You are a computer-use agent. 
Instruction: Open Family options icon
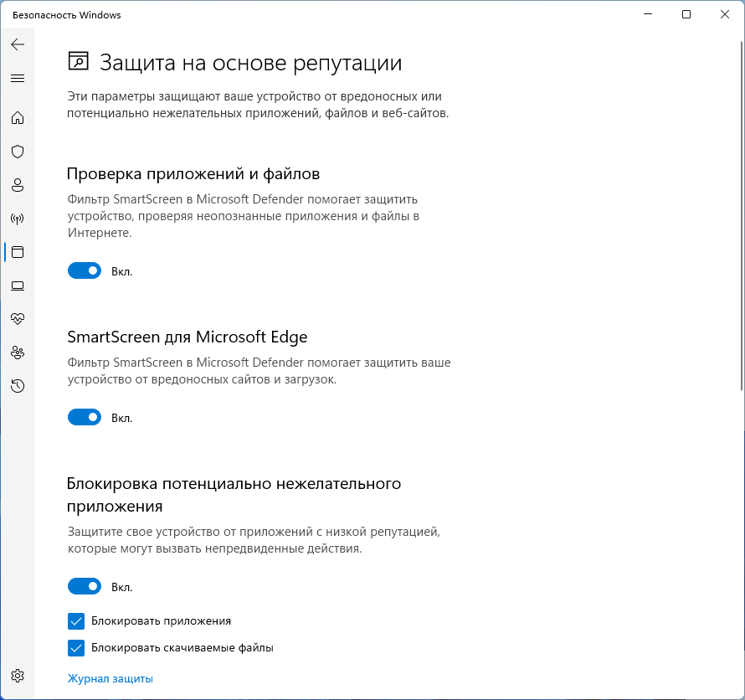[18, 353]
